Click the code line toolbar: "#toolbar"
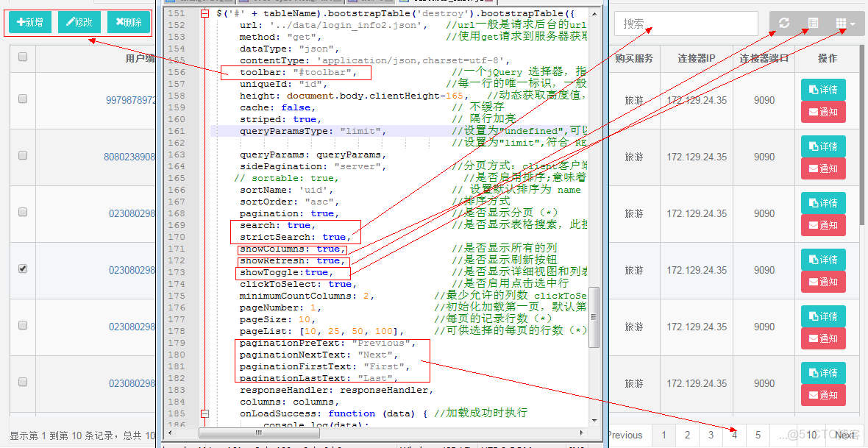The width and height of the screenshot is (868, 448). (299, 73)
